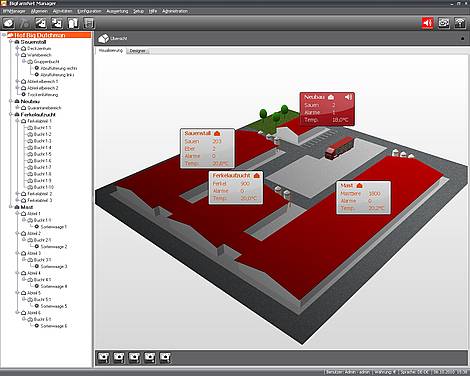This screenshot has width=470, height=376.
Task: Click the house icon on the Sauenstall info card
Action: click(x=217, y=133)
